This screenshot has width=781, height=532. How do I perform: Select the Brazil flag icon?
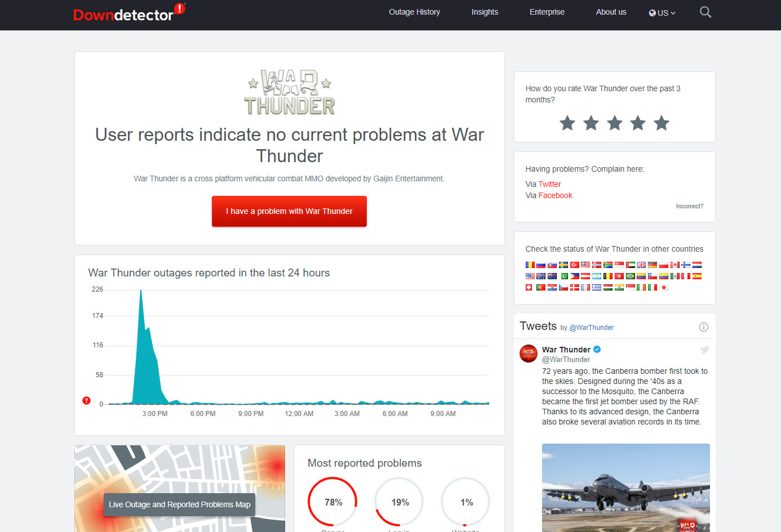631,276
